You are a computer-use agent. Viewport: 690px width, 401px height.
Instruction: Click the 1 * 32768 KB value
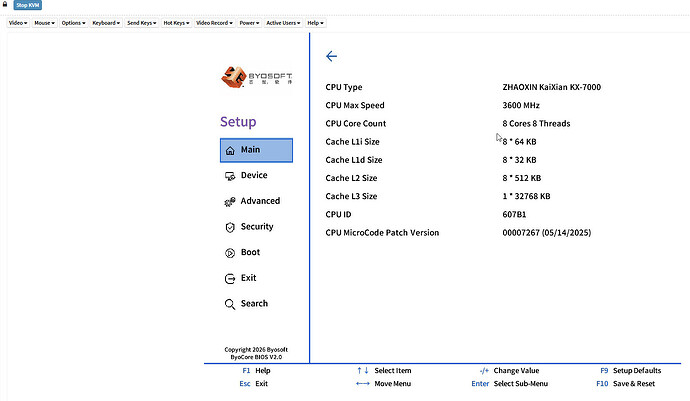click(526, 196)
